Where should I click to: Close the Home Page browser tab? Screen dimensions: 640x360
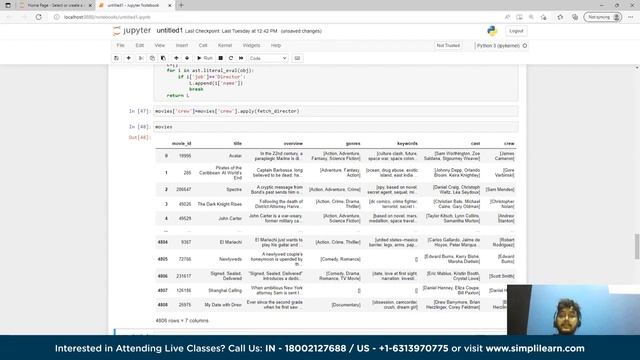click(x=90, y=6)
